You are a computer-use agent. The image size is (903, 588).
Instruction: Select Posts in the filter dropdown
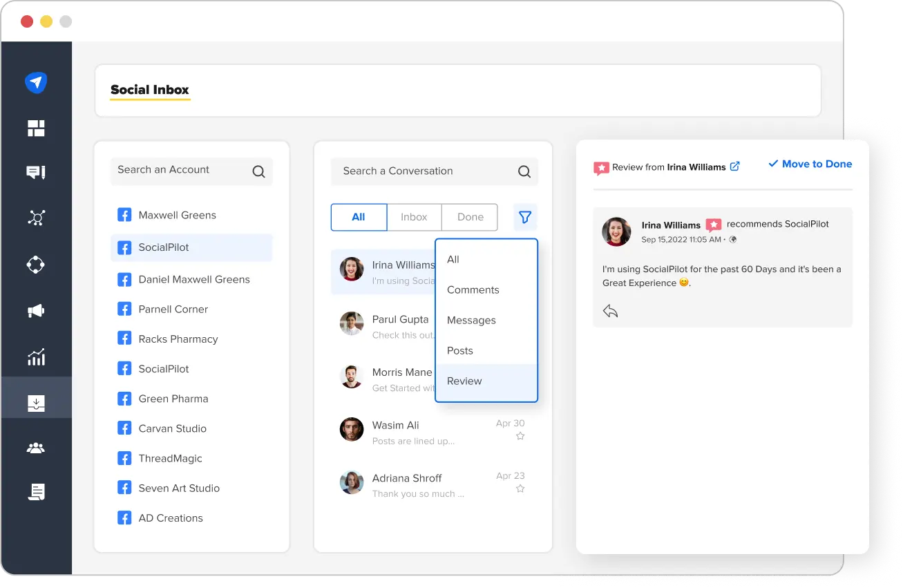[486, 350]
